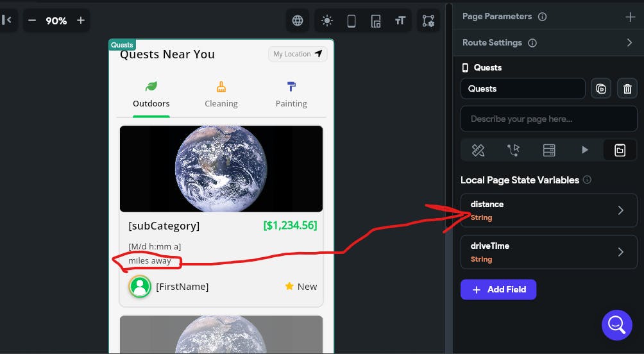Click the Add Field button

pyautogui.click(x=498, y=289)
